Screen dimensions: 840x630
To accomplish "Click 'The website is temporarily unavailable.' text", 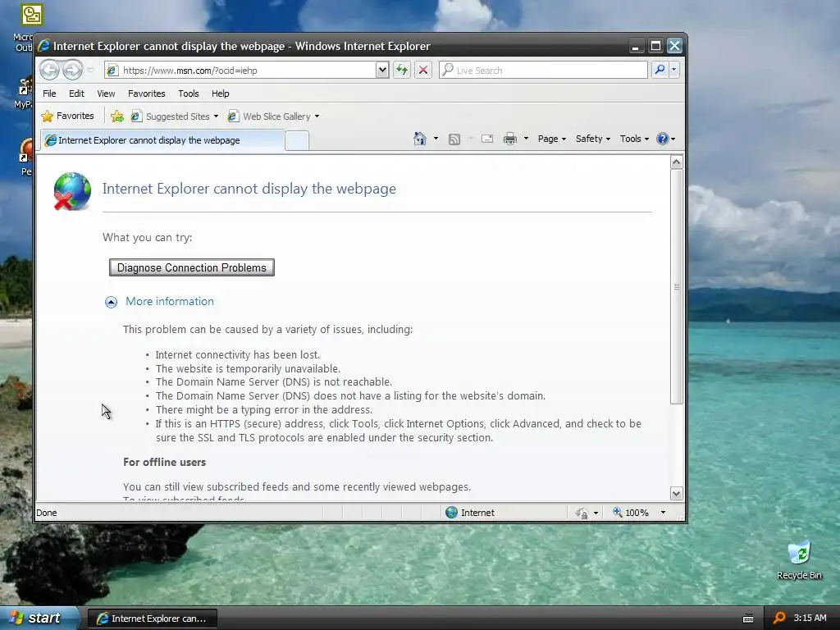I will [248, 368].
